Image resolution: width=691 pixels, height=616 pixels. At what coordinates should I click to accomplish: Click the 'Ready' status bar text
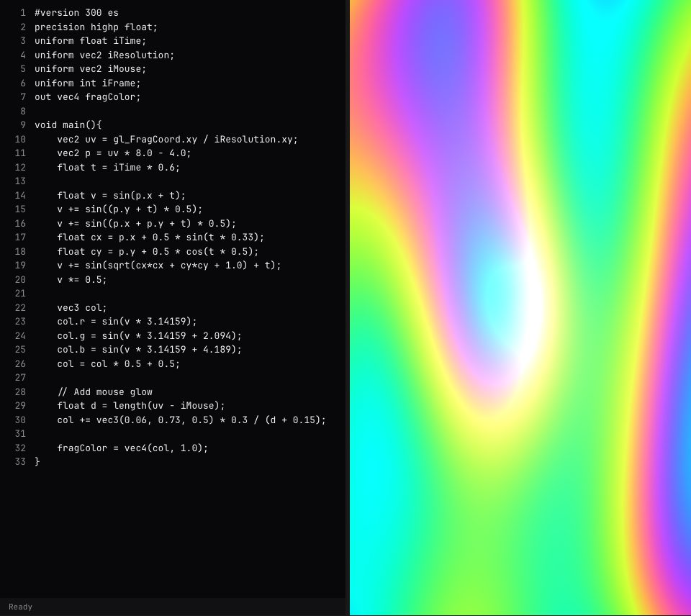(20, 607)
